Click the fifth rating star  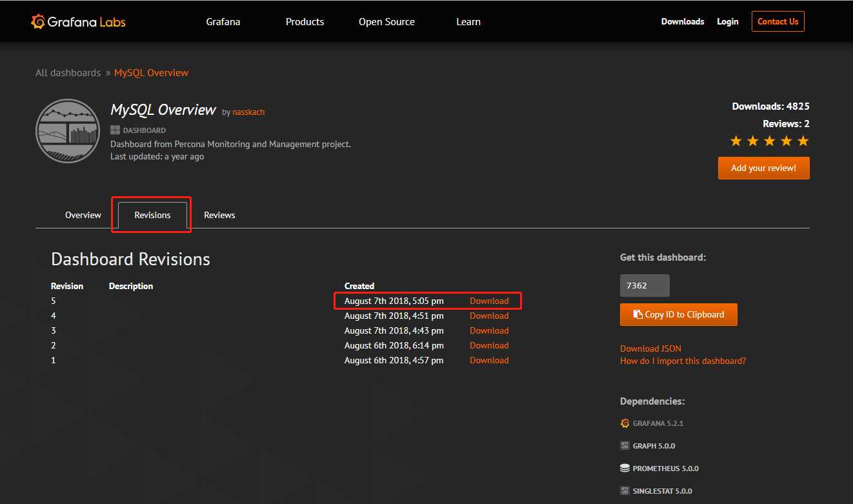pyautogui.click(x=803, y=141)
